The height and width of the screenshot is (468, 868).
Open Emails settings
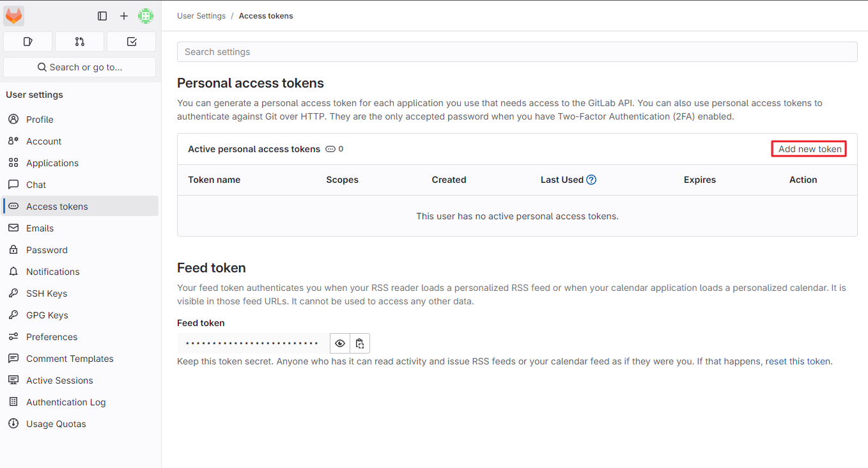pos(81,228)
